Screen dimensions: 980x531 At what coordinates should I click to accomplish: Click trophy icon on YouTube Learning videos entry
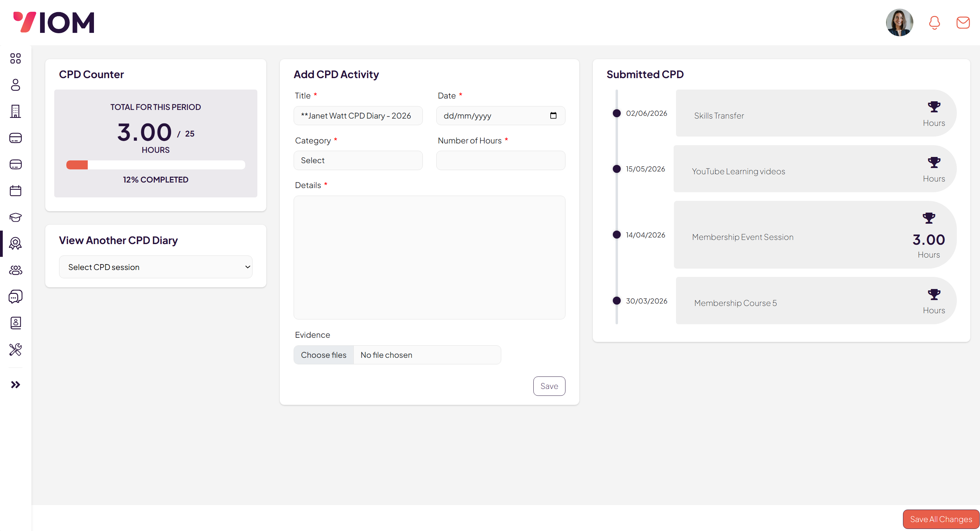coord(934,162)
